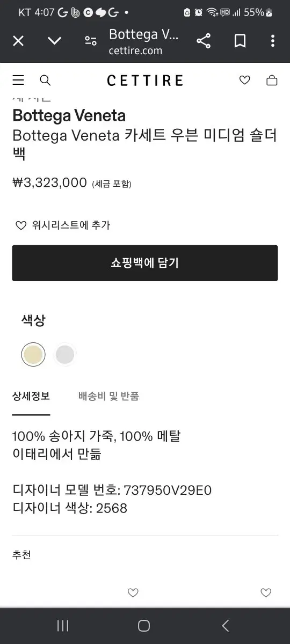Image resolution: width=290 pixels, height=644 pixels.
Task: Open the three-dot browser menu
Action: 273,41
